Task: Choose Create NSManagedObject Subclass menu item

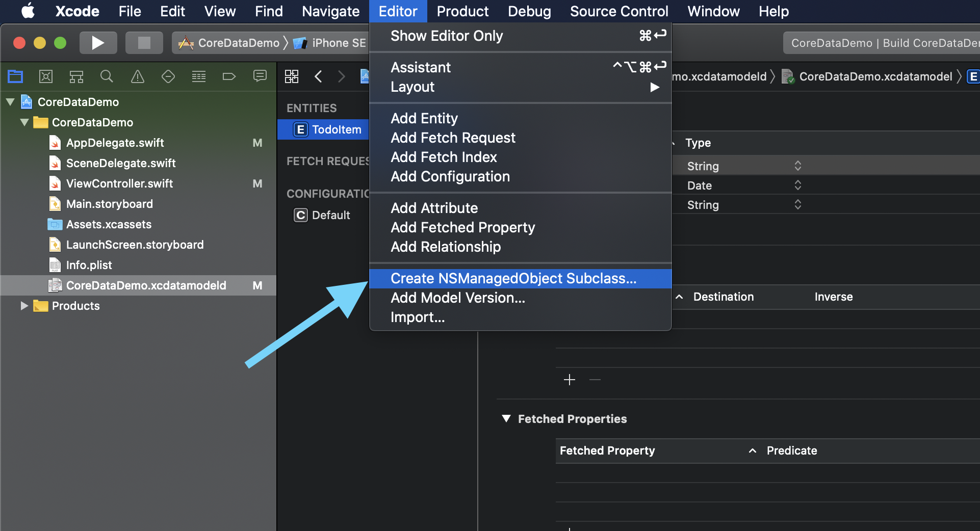Action: point(513,278)
